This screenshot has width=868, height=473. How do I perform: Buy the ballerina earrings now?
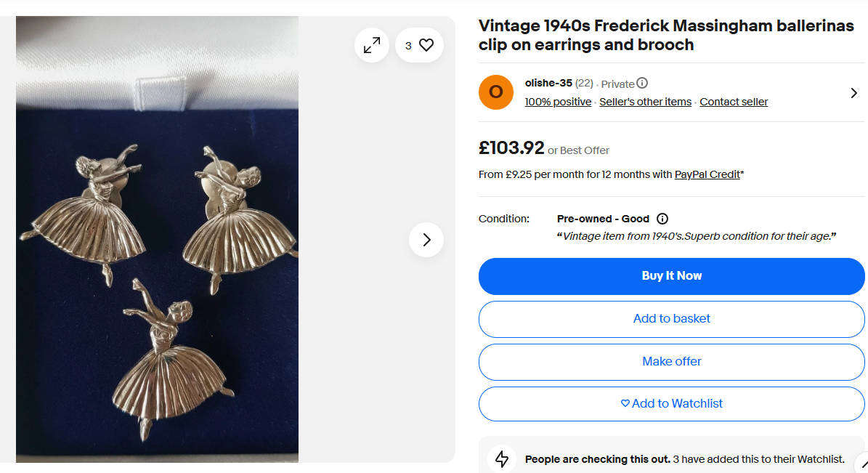coord(671,276)
